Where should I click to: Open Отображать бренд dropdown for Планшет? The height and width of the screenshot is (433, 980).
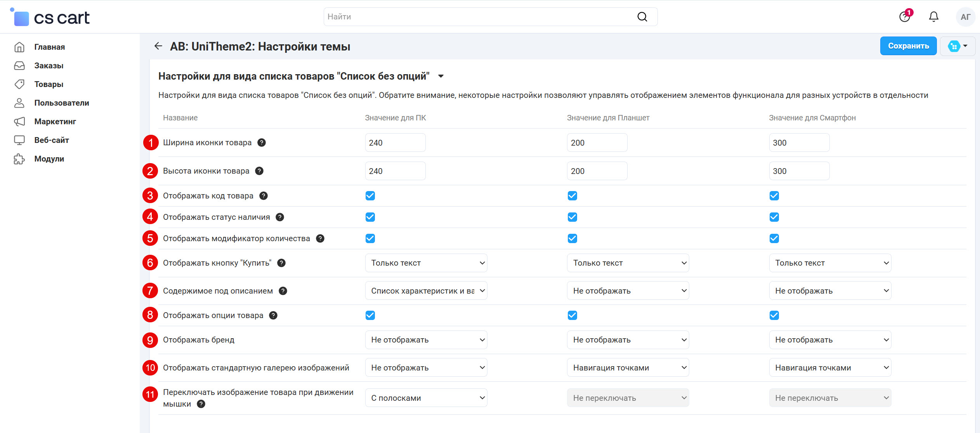coord(628,340)
